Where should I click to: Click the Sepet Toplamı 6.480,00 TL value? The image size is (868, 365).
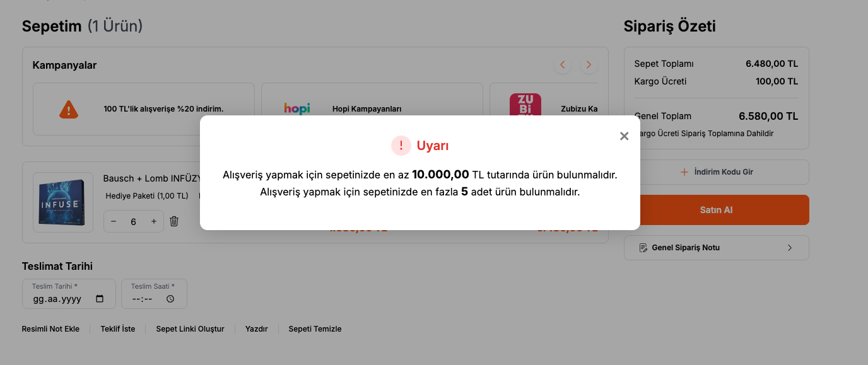(x=771, y=64)
